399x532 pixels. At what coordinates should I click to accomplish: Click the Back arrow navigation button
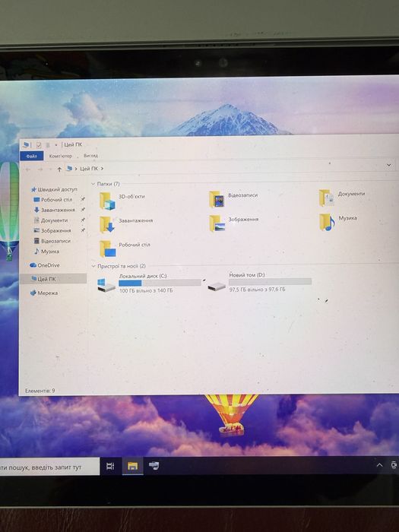coord(28,169)
